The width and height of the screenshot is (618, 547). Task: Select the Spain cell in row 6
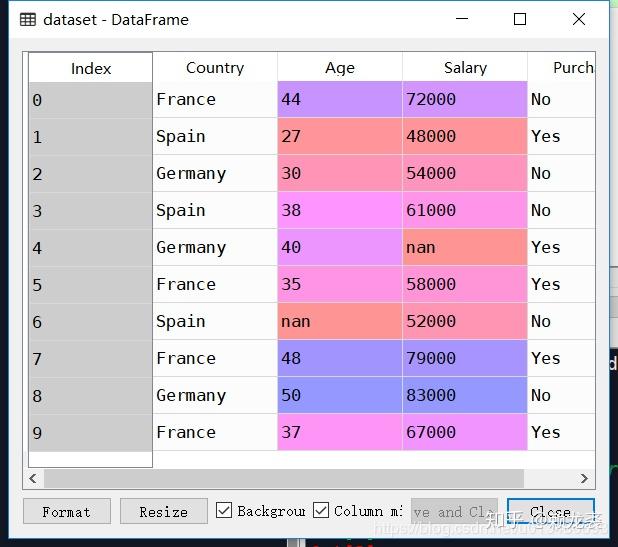pyautogui.click(x=215, y=321)
